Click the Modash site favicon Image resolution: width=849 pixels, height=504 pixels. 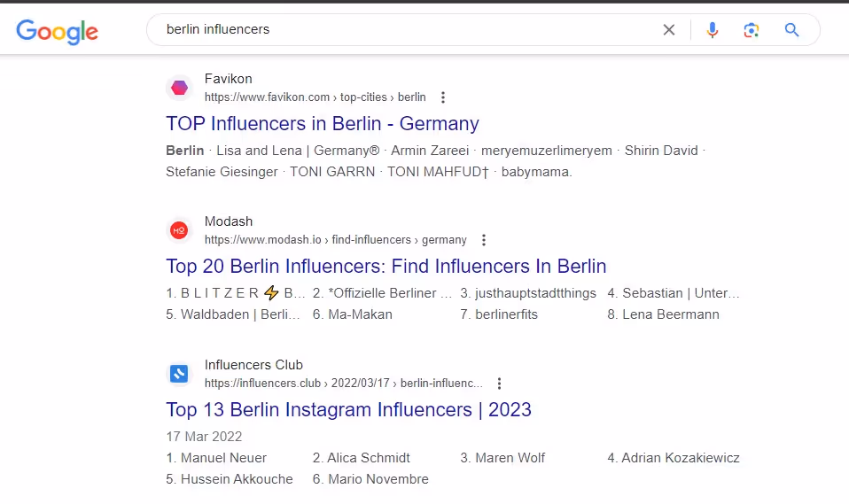pyautogui.click(x=179, y=230)
